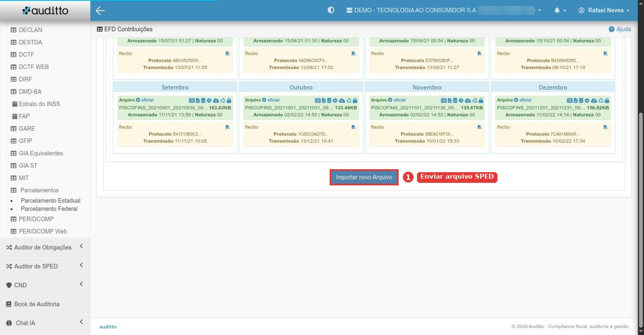Image resolution: width=644 pixels, height=335 pixels.
Task: Click the lock icon on the Setembro file
Action: click(x=229, y=100)
